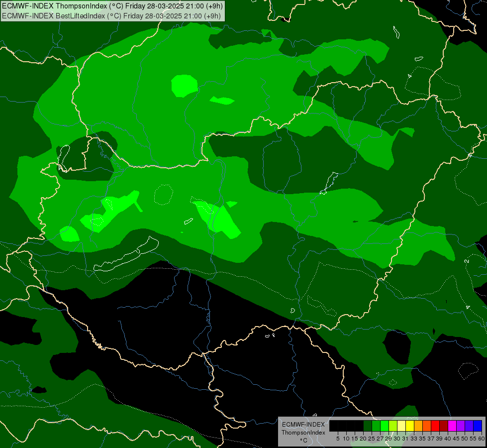Click the blue 55–60 legend swatch
The image size is (487, 448).
coord(478,426)
